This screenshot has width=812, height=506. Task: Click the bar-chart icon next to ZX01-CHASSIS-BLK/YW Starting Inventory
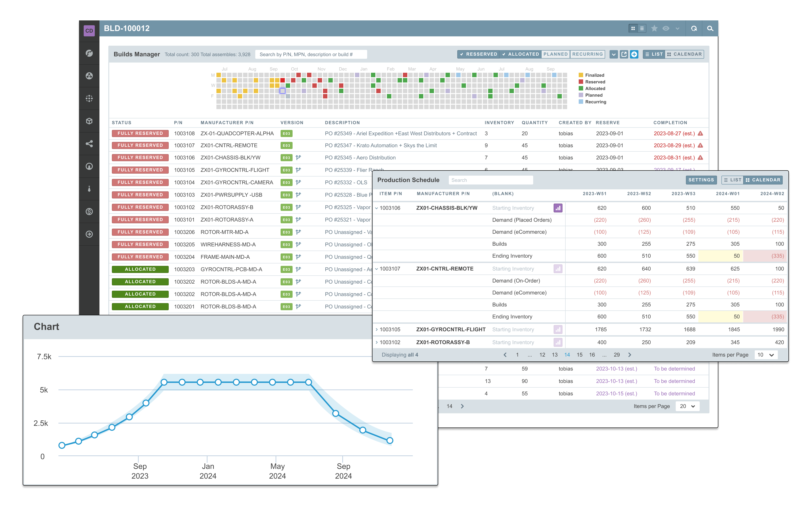(558, 208)
